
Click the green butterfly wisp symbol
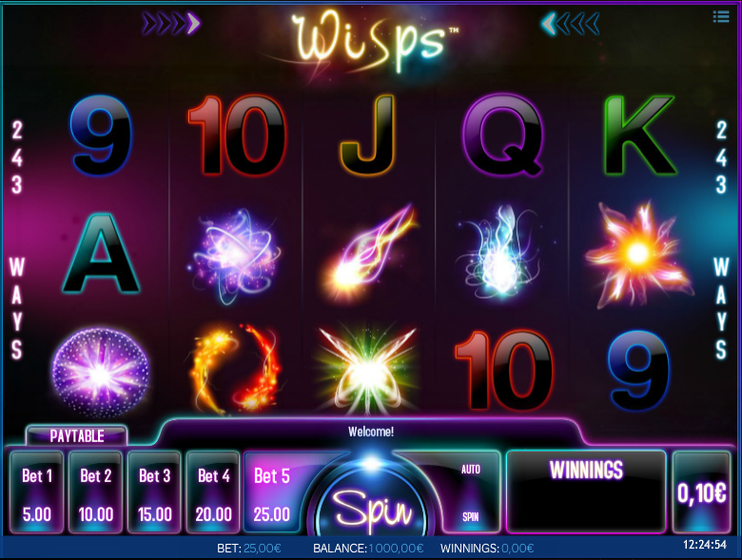coord(368,371)
